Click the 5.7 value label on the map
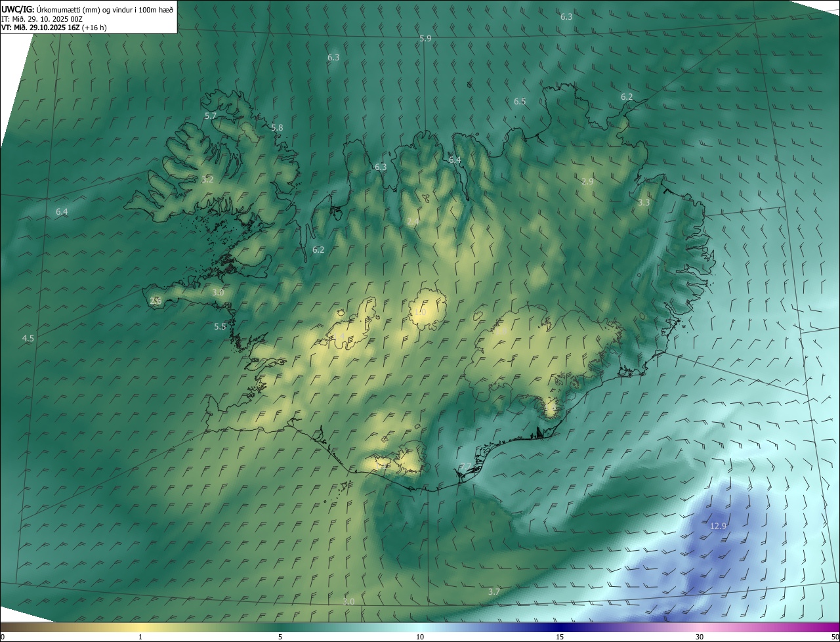This screenshot has width=840, height=642. point(211,116)
